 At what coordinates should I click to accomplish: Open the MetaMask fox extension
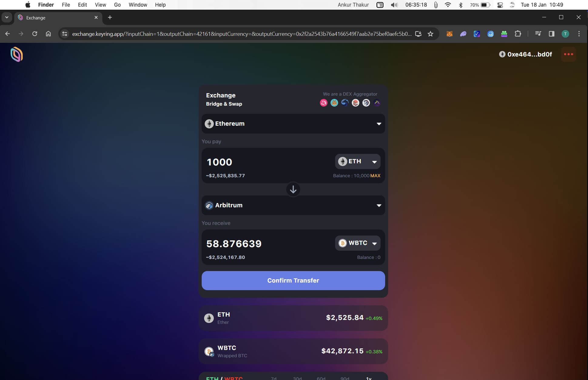[x=449, y=34]
